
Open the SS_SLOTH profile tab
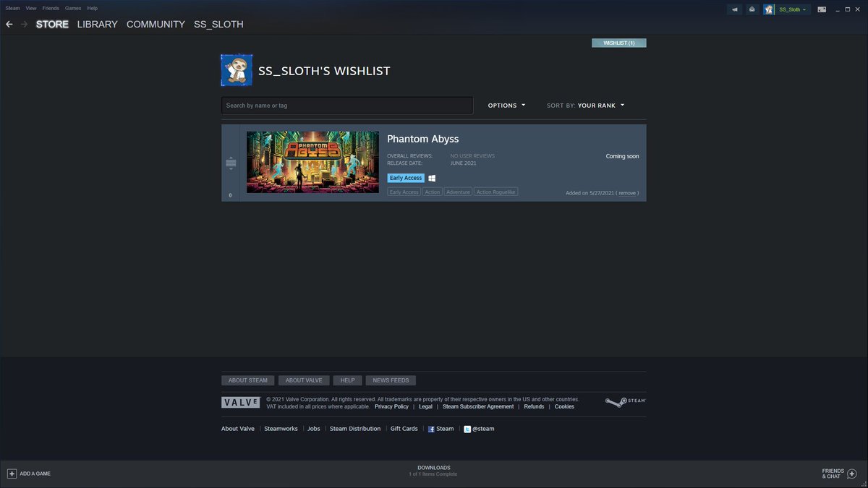pyautogui.click(x=218, y=25)
